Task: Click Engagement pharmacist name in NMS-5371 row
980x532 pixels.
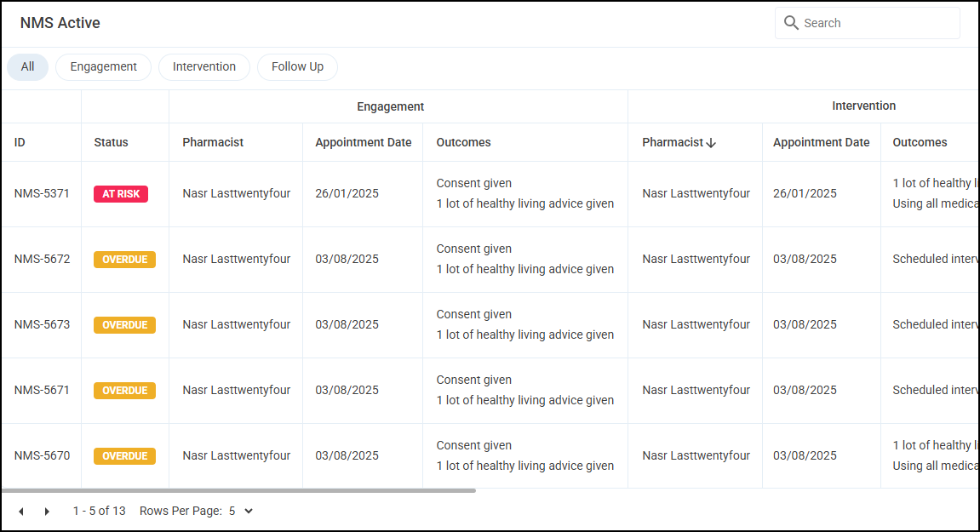Action: click(236, 194)
